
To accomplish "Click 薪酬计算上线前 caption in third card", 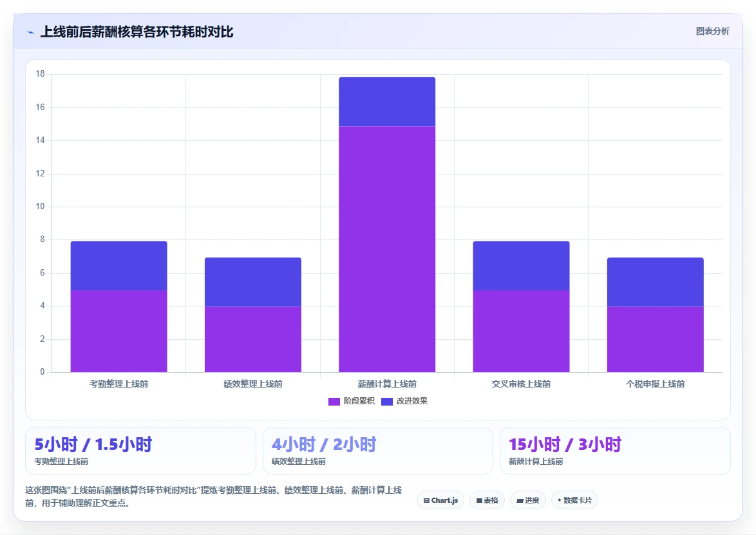I will [536, 461].
